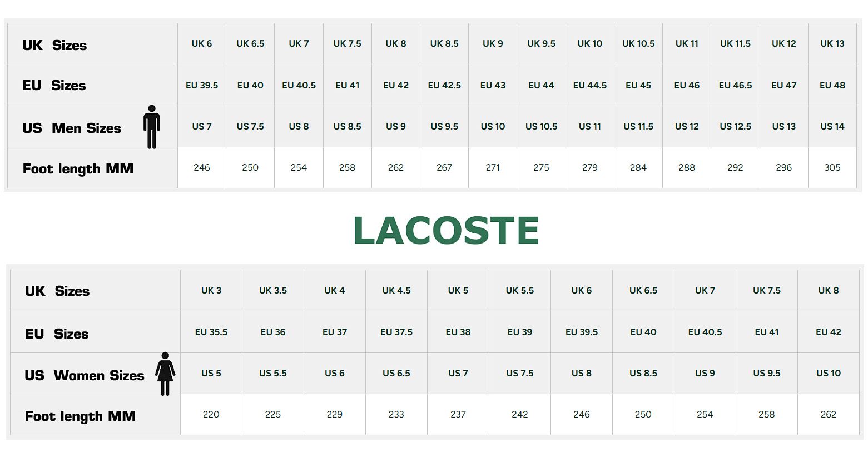Click the 305 foot length value
The width and height of the screenshot is (868, 467).
click(832, 167)
